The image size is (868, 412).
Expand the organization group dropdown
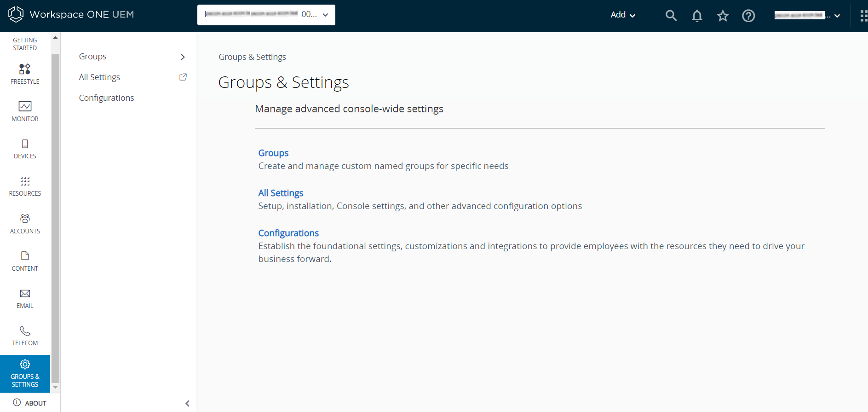tap(266, 15)
